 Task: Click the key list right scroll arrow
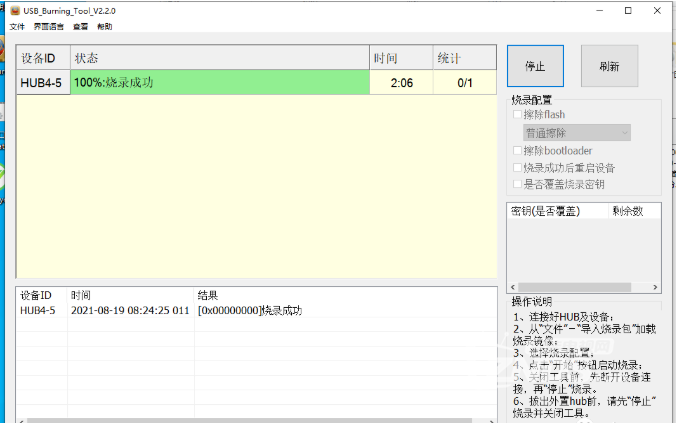pyautogui.click(x=655, y=287)
